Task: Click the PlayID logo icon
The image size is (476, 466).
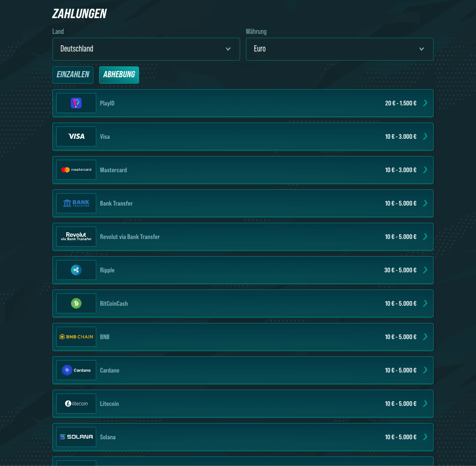Action: (76, 103)
